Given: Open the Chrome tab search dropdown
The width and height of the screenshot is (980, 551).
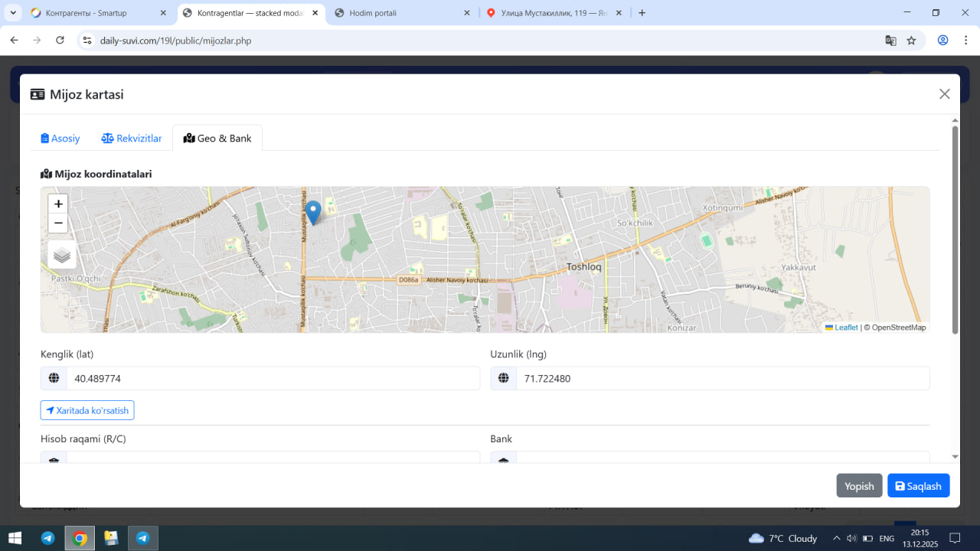Looking at the screenshot, I should point(13,13).
